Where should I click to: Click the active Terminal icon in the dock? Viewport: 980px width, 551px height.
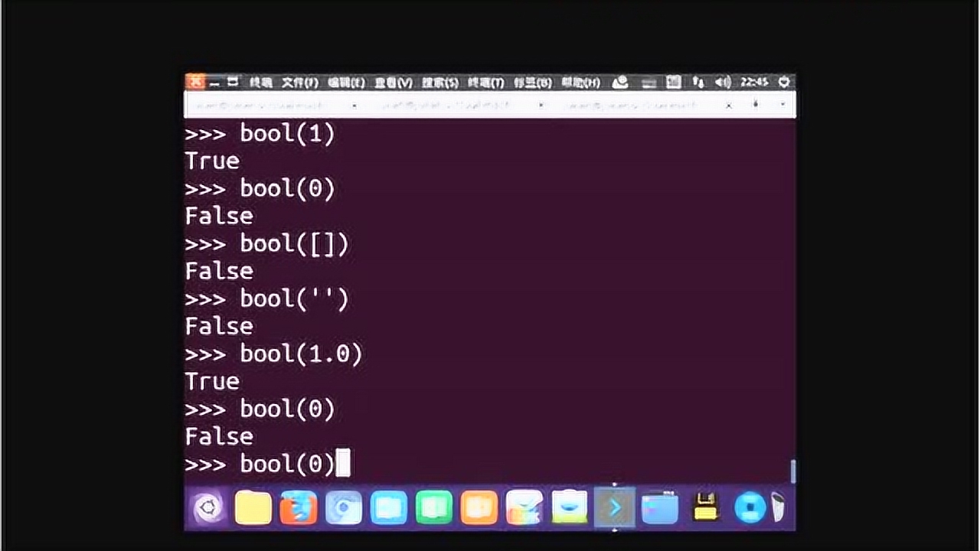[615, 507]
